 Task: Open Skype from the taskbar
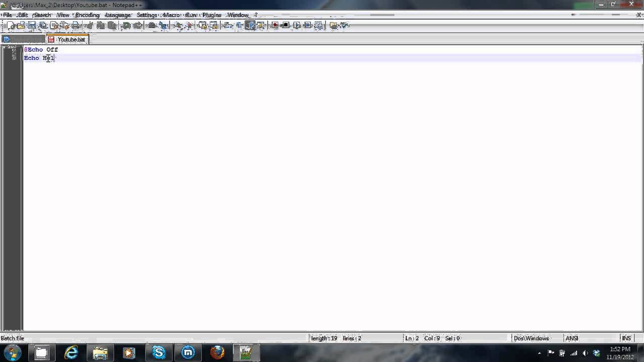(x=158, y=353)
